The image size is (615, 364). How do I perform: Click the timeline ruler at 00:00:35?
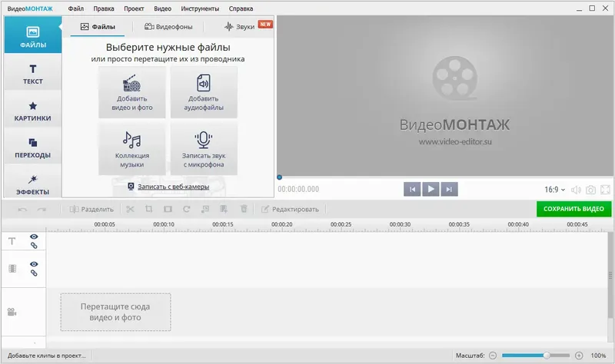click(x=459, y=224)
